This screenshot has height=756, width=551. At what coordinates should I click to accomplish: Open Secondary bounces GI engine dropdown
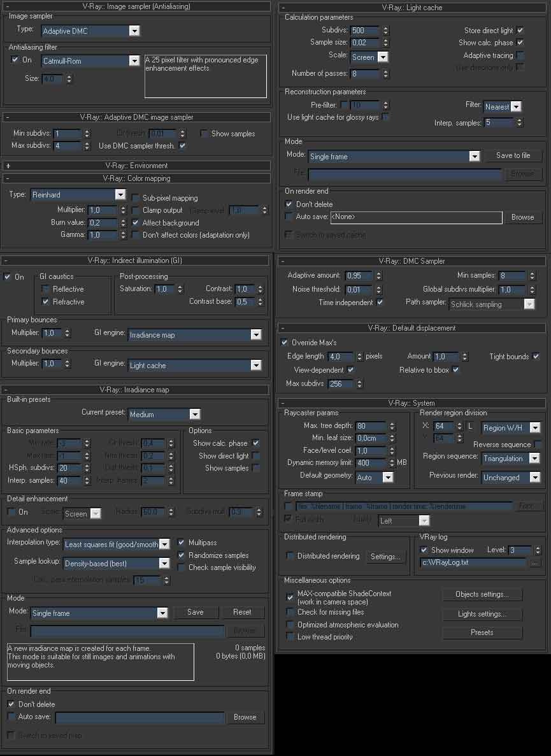(x=195, y=366)
